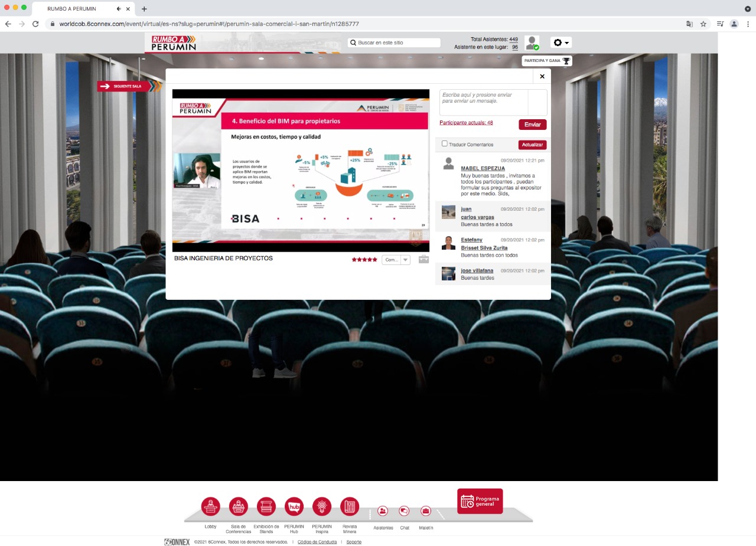Screen dimensions: 756x546
Task: Click the presentation video player
Action: [x=301, y=171]
